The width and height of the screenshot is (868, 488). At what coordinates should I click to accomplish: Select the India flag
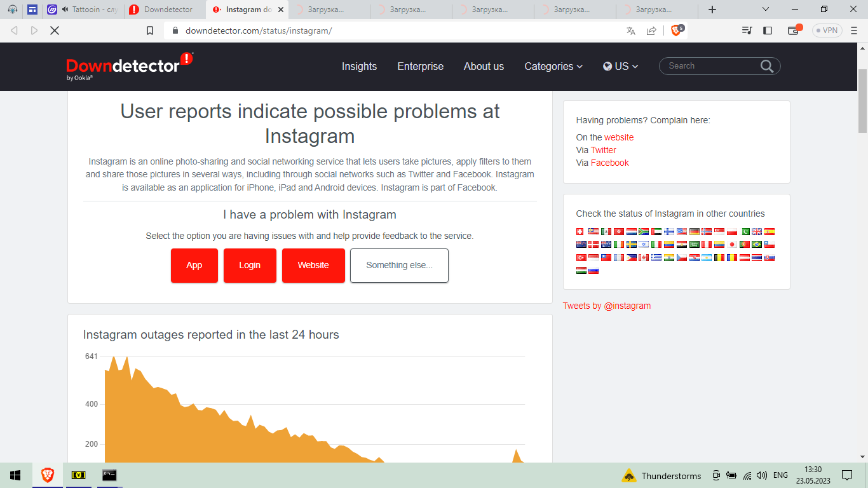(x=668, y=258)
